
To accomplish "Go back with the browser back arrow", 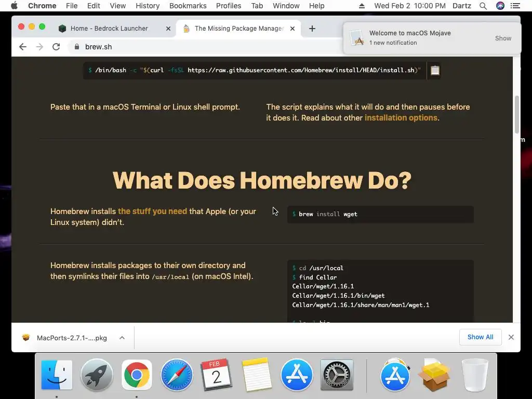I will [23, 47].
